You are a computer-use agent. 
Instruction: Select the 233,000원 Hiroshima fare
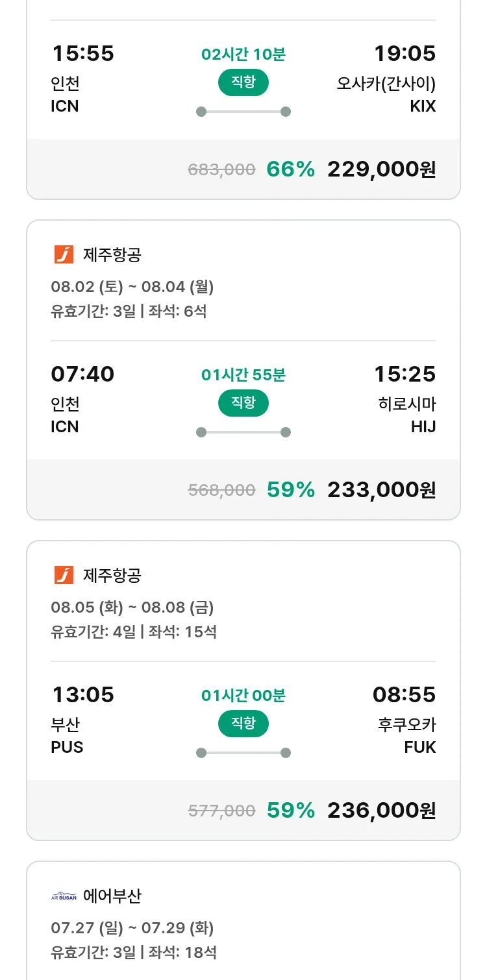[381, 490]
